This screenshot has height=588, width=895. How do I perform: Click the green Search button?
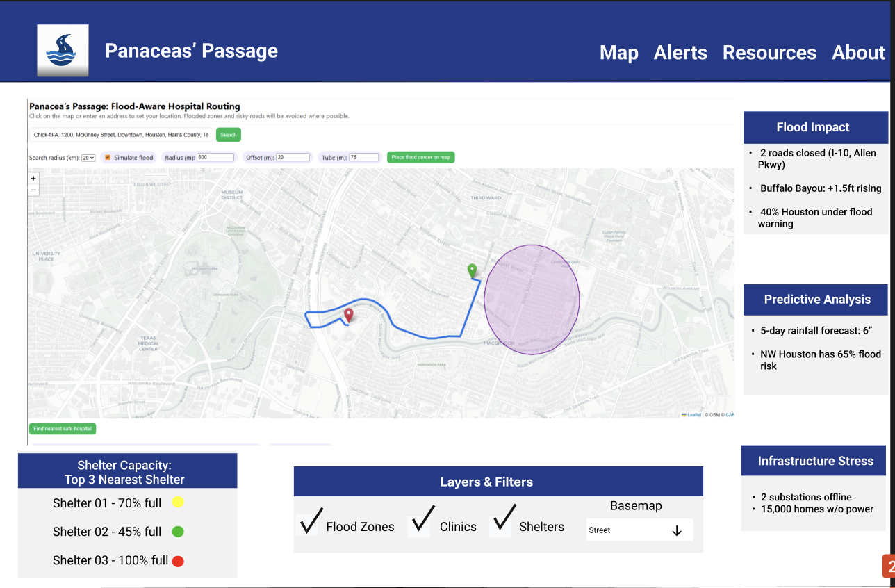229,135
